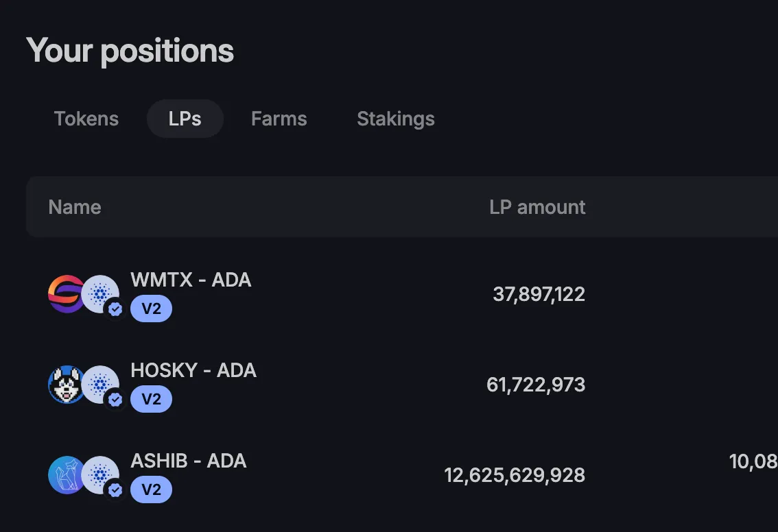The width and height of the screenshot is (778, 532).
Task: Click verified checkmark badge on WMTX pair
Action: (115, 309)
